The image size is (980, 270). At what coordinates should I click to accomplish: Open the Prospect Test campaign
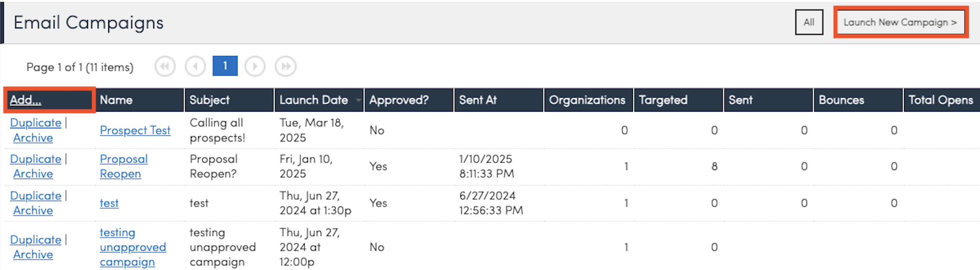click(135, 130)
